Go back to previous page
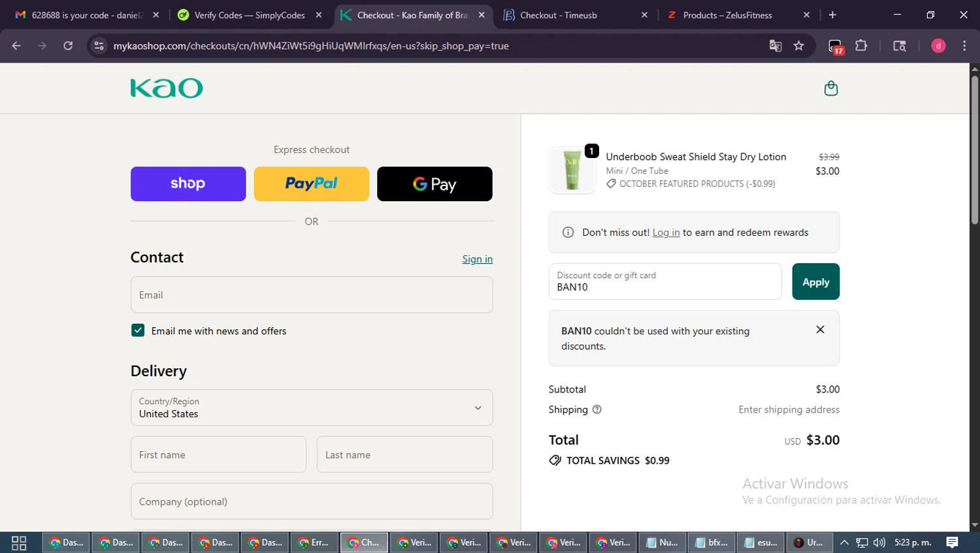Image resolution: width=980 pixels, height=553 pixels. (x=16, y=46)
